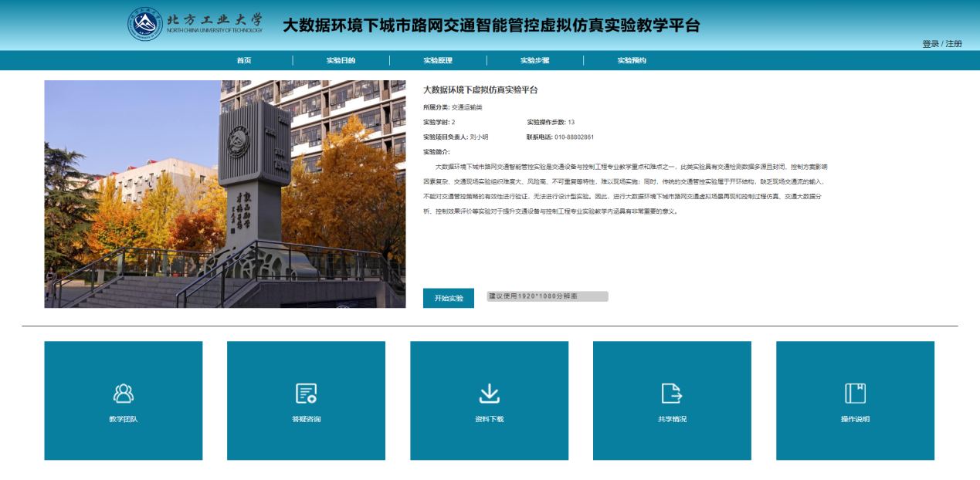Select the 实验步骤 navigation item

point(534,60)
